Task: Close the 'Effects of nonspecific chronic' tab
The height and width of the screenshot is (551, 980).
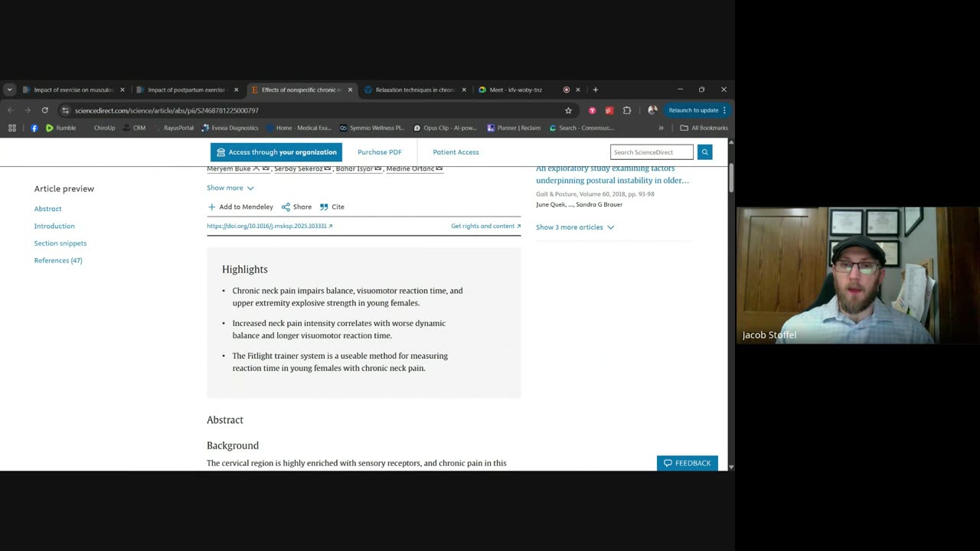Action: (350, 90)
